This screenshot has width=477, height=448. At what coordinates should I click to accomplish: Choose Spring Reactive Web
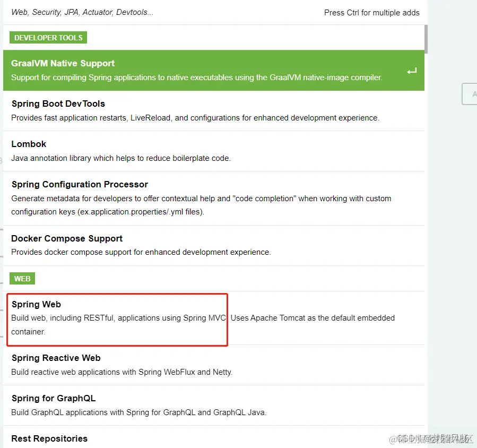(x=213, y=365)
